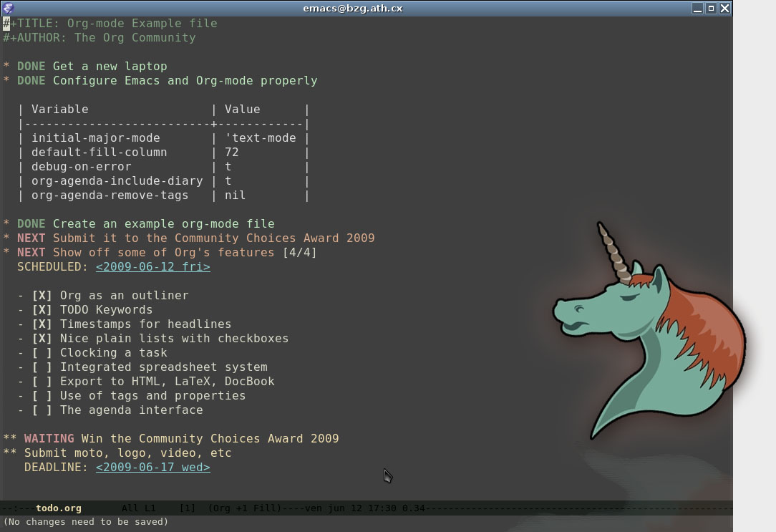Image resolution: width=776 pixels, height=532 pixels.
Task: Open the deadline date <2009-06-17 wed>
Action: (x=153, y=467)
